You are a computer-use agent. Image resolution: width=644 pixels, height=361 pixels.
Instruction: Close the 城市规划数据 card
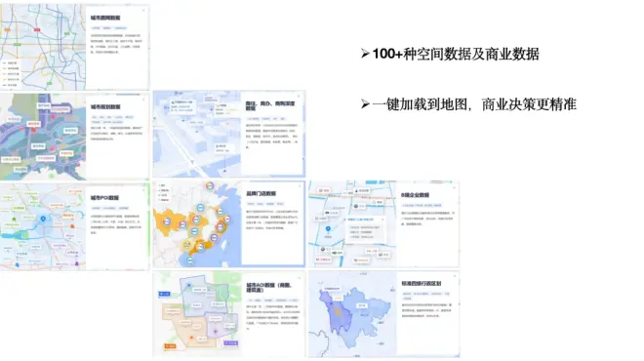tap(143, 100)
